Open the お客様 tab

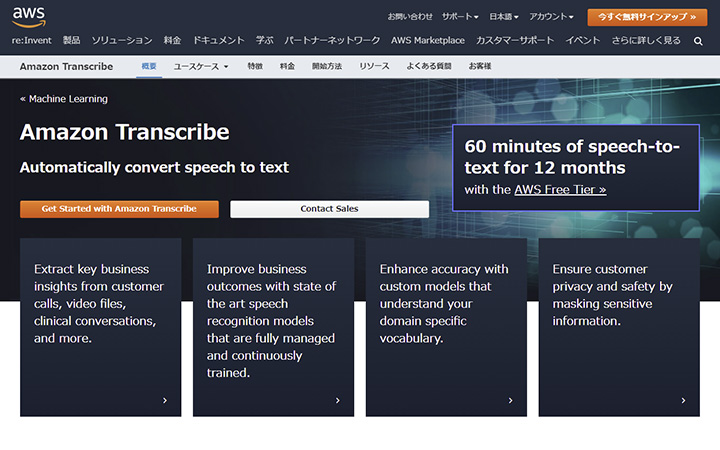point(480,66)
